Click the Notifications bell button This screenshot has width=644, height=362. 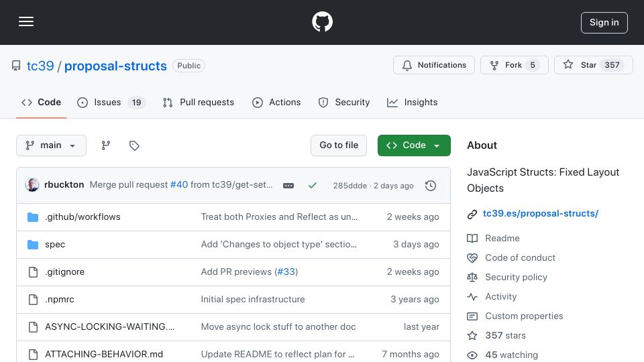point(434,65)
